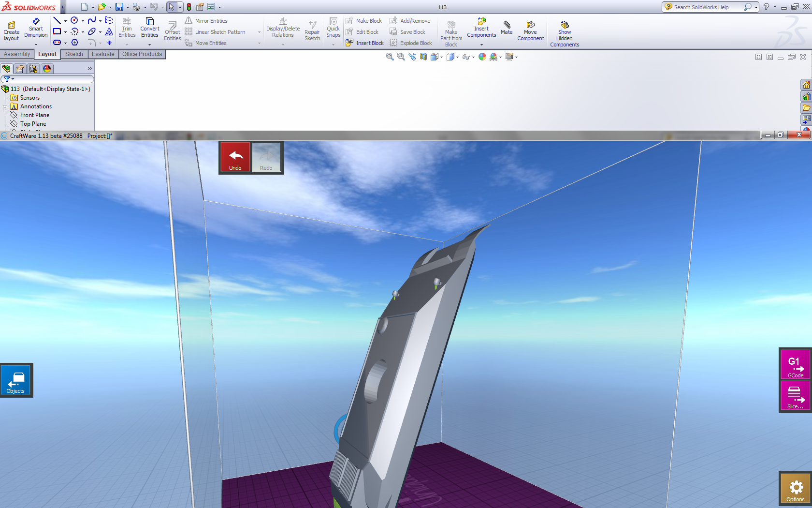Switch to the ConfigurationManager tab icon

point(33,69)
